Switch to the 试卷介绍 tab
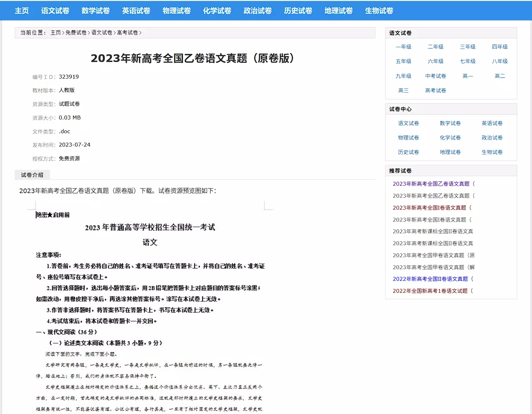Screen dimensions: 532x414 tap(32, 175)
